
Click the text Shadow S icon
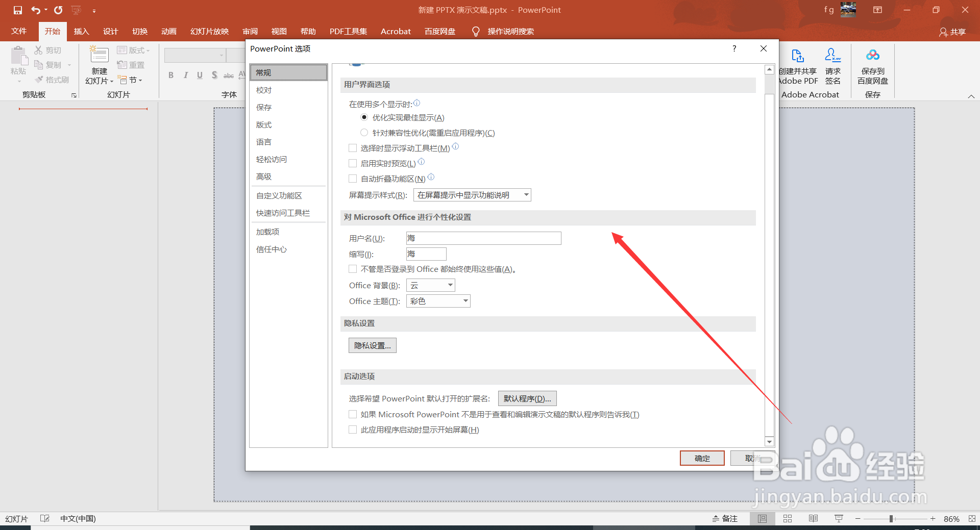click(x=214, y=75)
